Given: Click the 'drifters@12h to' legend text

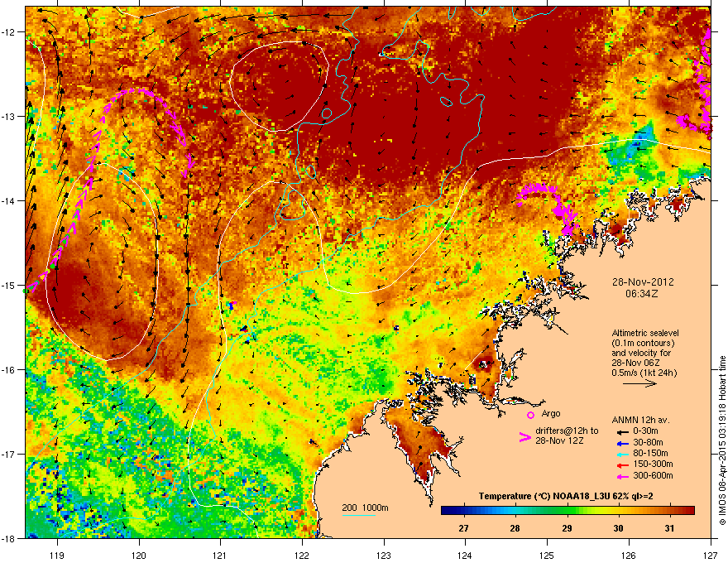Looking at the screenshot, I should [x=567, y=431].
